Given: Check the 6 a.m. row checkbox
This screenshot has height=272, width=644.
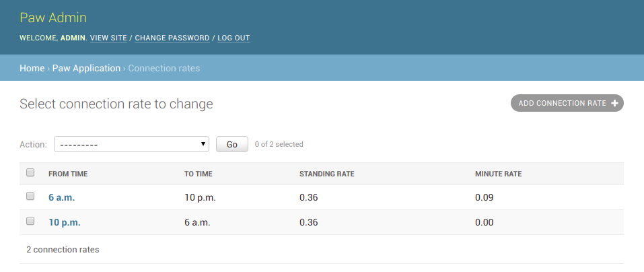Looking at the screenshot, I should point(30,197).
